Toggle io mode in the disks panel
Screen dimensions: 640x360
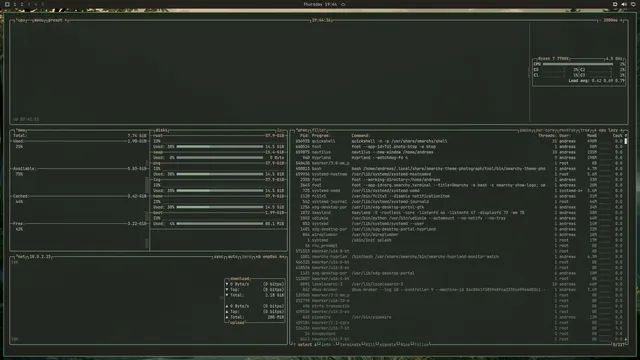(x=280, y=130)
